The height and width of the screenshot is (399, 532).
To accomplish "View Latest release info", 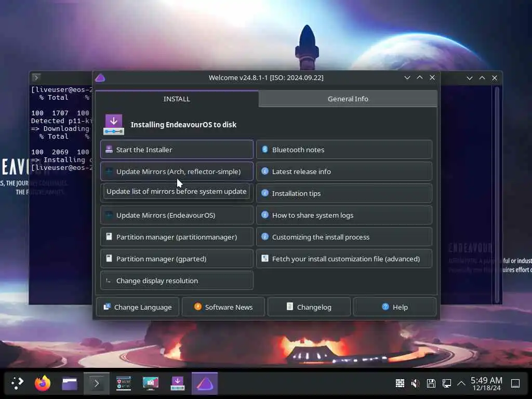I will (x=344, y=171).
